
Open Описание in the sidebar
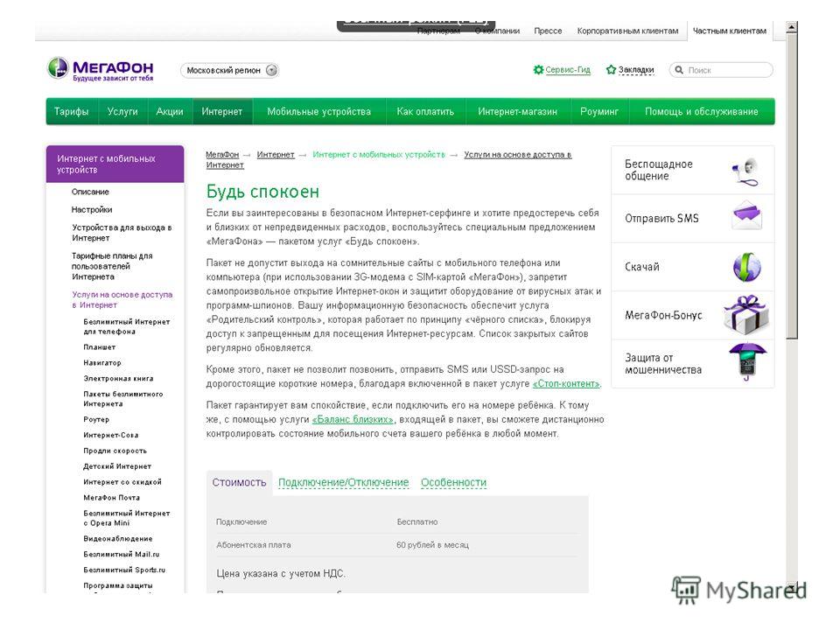coord(90,192)
